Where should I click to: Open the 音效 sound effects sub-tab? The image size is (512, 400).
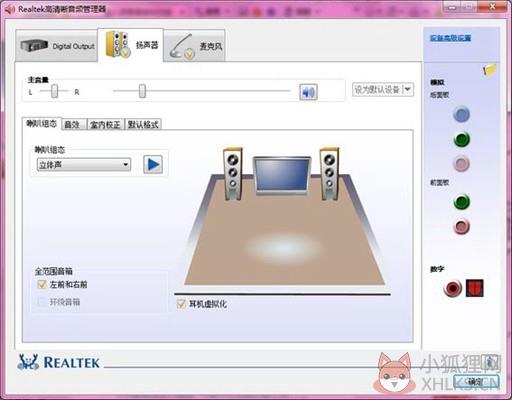click(x=74, y=125)
